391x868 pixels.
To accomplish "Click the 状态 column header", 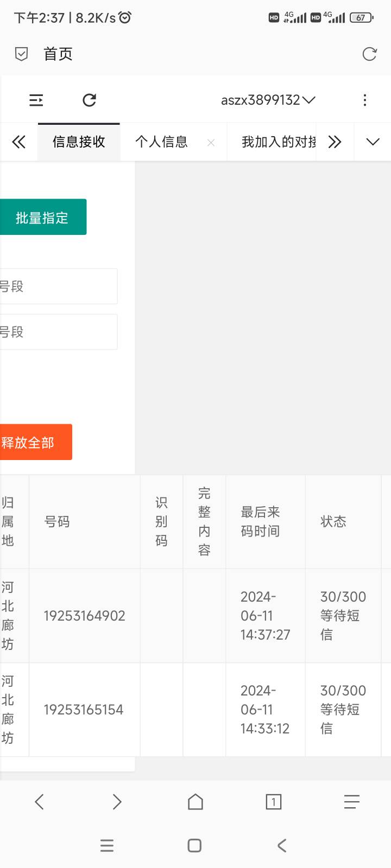I will [333, 522].
